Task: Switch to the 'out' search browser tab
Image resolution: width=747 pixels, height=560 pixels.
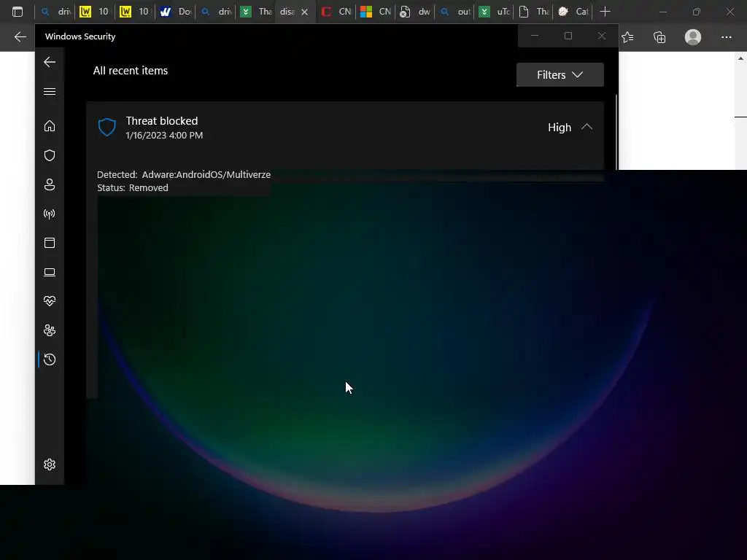Action: click(x=454, y=12)
